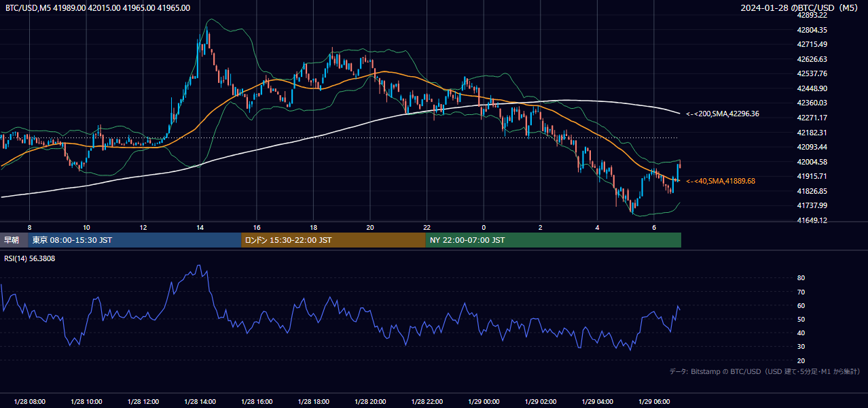Click the bottom date label 1/29 04:00
This screenshot has width=868, height=408.
[598, 402]
